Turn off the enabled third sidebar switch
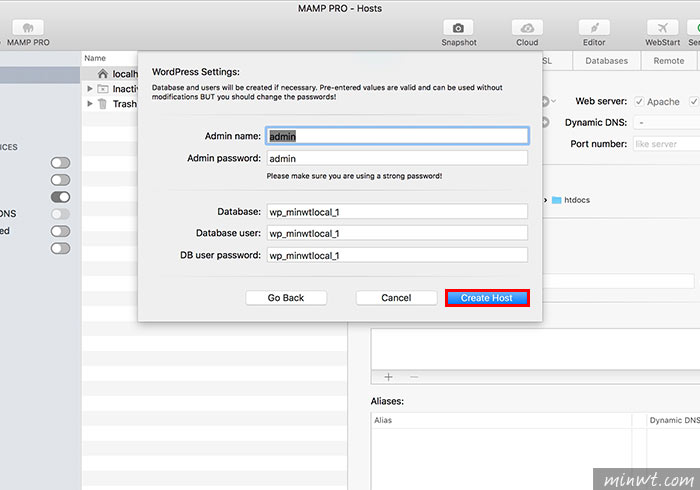This screenshot has width=700, height=490. click(60, 197)
